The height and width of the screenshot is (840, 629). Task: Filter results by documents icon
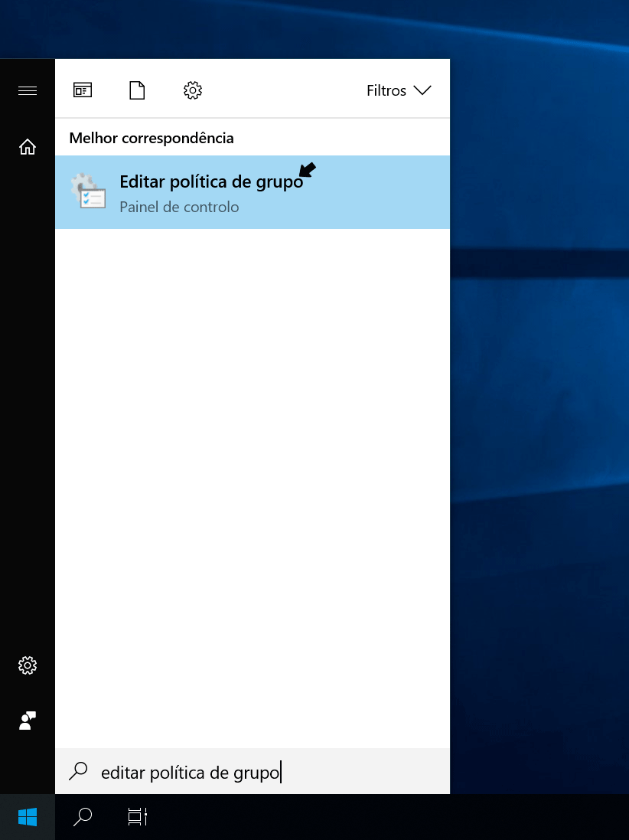137,90
